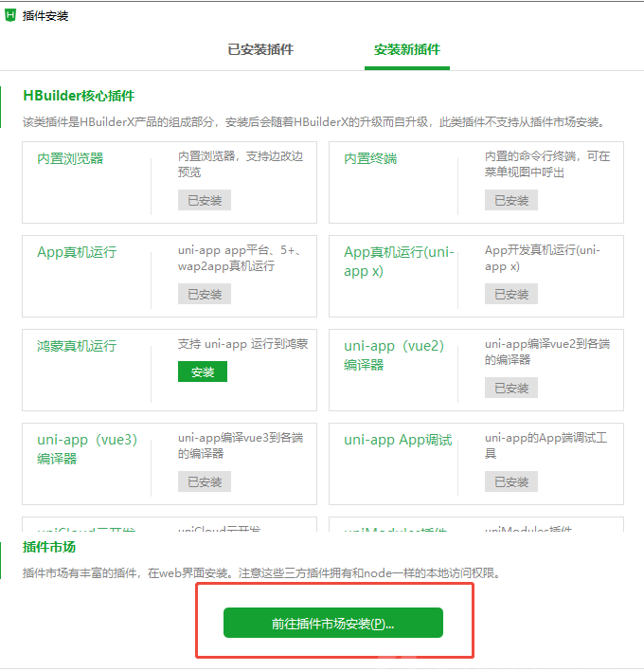Click 已安装 button for App真机运行(uni-app x)
Screen dimensions: 644x671
coord(511,294)
